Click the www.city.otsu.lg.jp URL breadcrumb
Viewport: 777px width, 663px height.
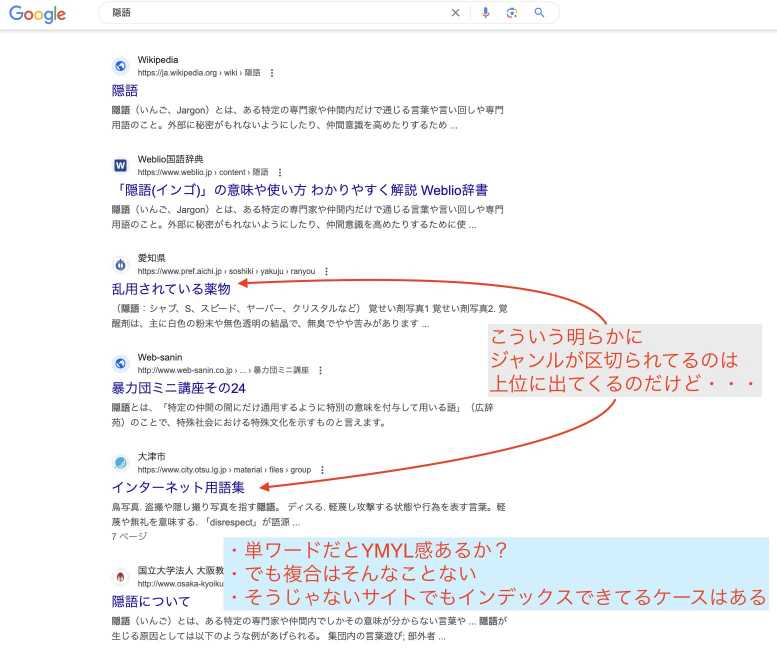[224, 469]
